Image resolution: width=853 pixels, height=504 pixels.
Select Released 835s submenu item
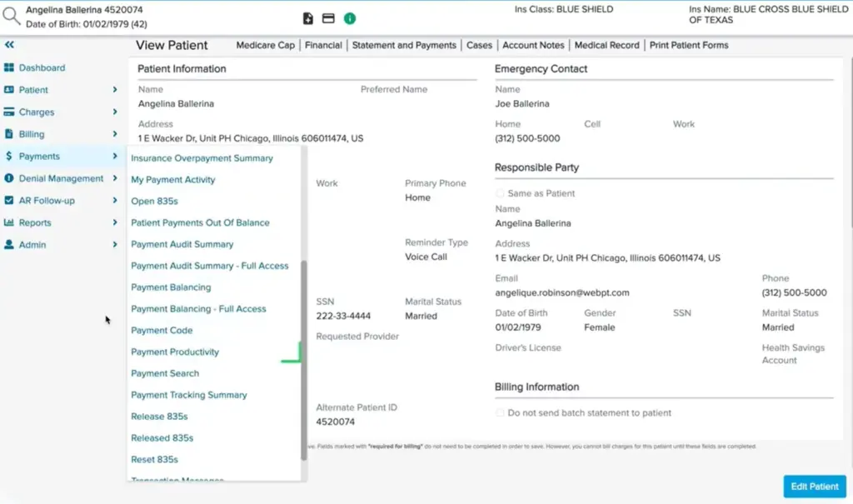pyautogui.click(x=162, y=438)
